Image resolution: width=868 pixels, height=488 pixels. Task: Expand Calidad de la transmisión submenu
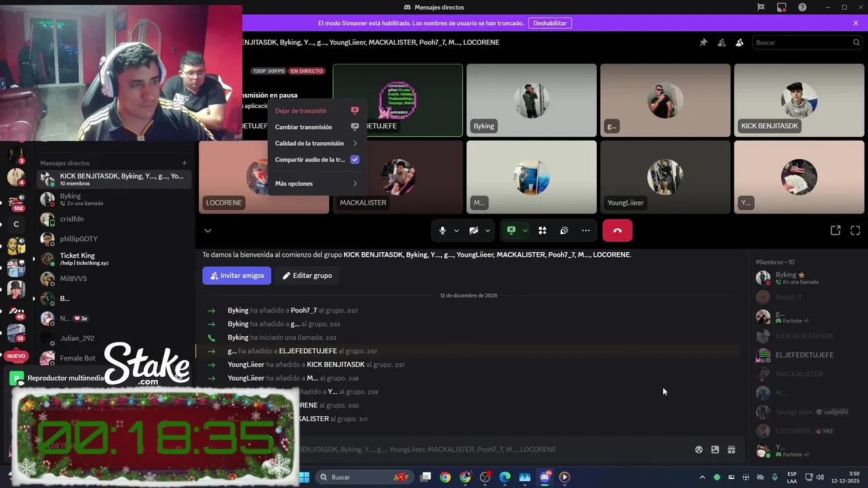[317, 143]
